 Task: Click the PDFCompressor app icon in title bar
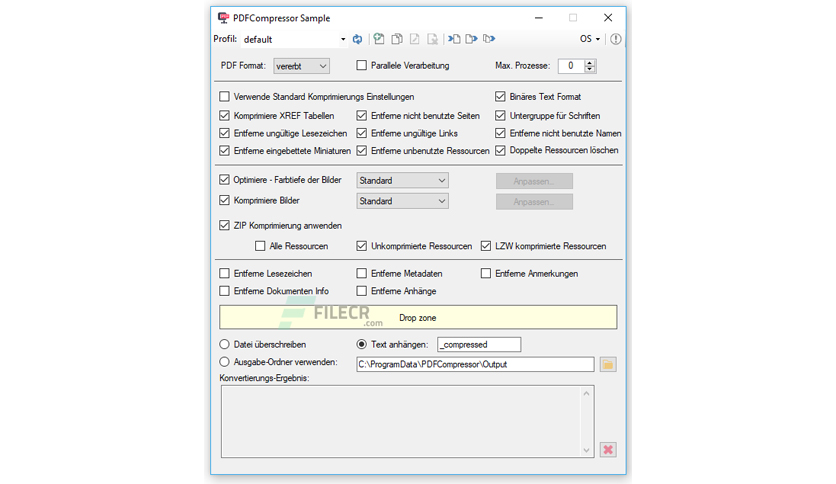tap(223, 18)
